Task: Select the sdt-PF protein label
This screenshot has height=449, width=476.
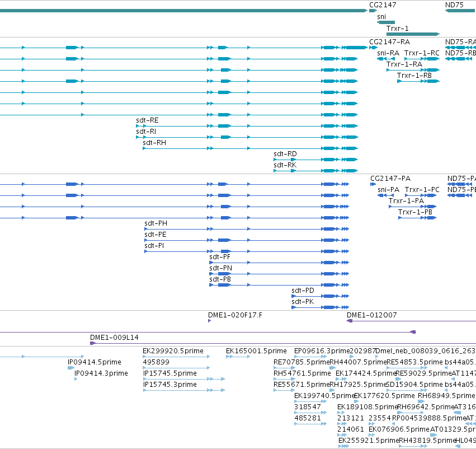Action: point(220,258)
